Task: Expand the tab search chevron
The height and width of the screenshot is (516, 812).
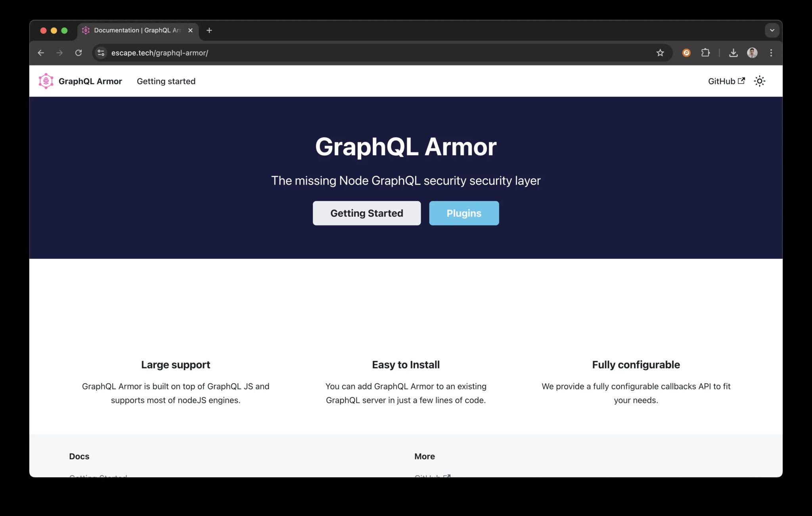Action: point(772,30)
